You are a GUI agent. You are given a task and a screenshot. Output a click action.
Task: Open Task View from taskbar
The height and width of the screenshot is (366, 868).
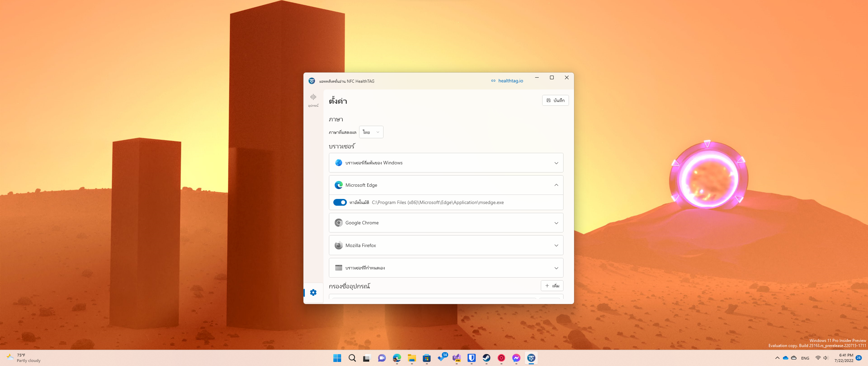(x=367, y=358)
